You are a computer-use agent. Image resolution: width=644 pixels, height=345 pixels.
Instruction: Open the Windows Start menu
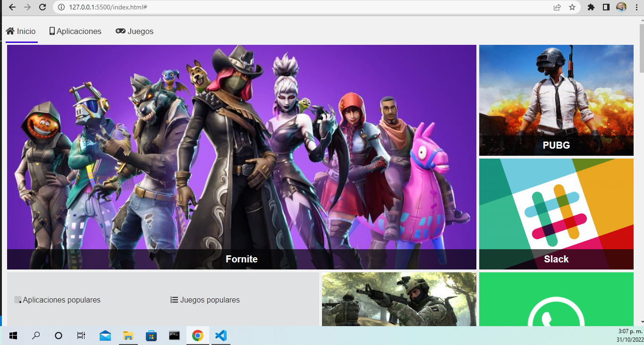tap(13, 336)
